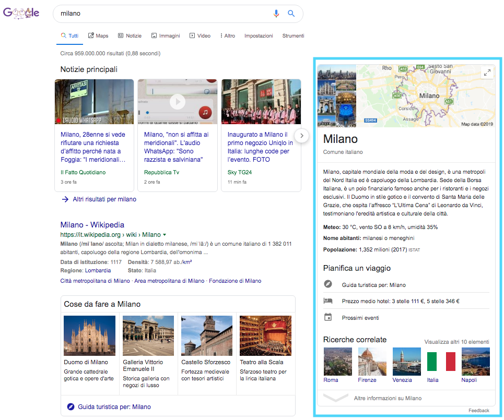Click the Meteo label link
The height and width of the screenshot is (420, 504).
tap(332, 227)
